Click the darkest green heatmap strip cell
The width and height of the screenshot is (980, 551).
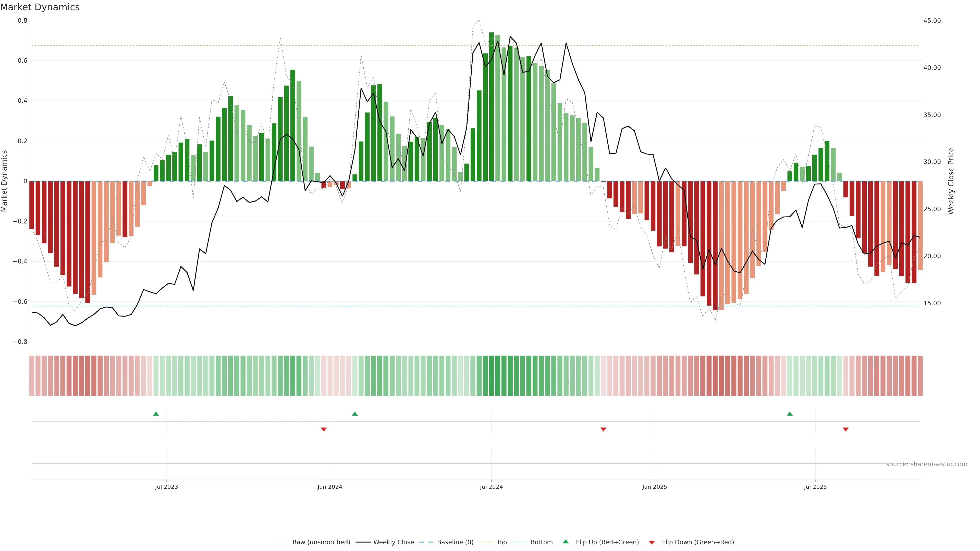492,376
